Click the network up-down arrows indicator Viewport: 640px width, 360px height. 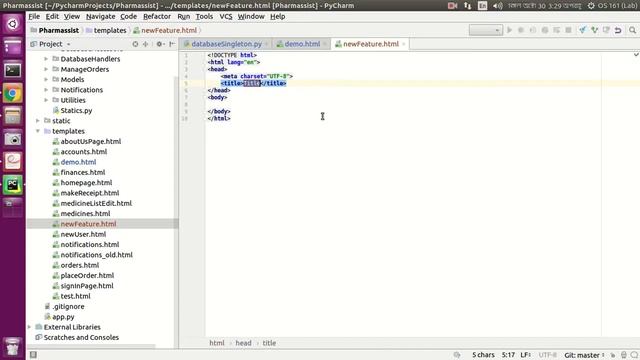point(468,6)
